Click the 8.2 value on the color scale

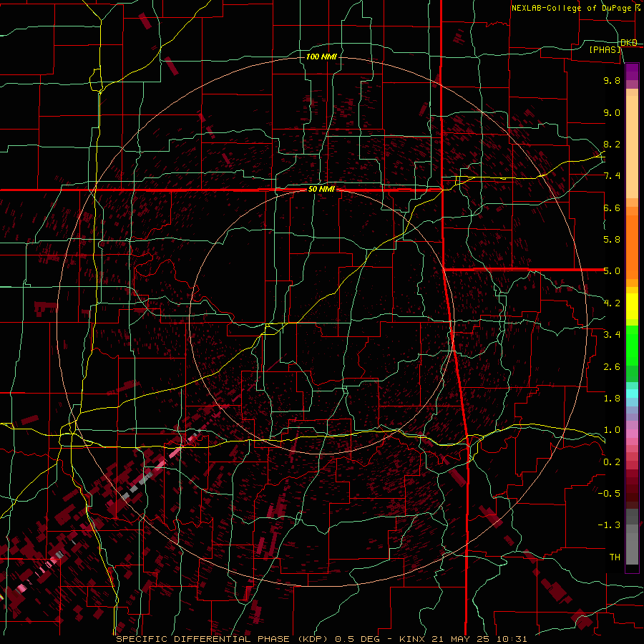click(612, 144)
